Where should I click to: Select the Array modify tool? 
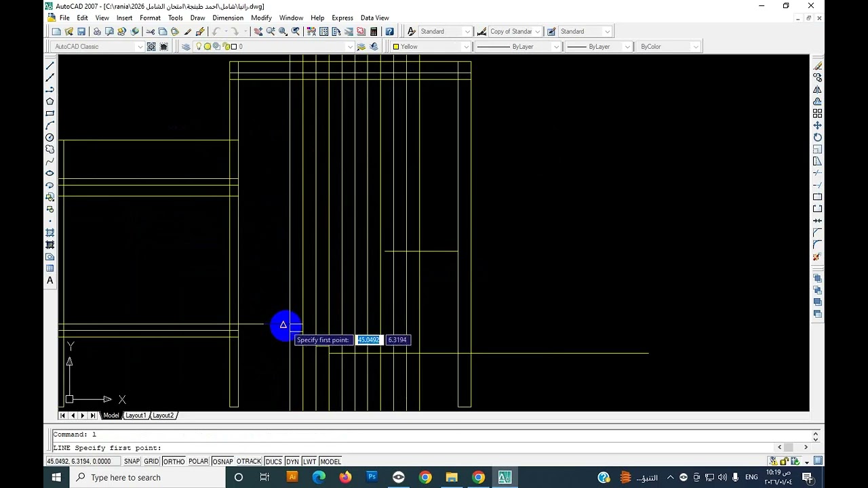(x=818, y=114)
